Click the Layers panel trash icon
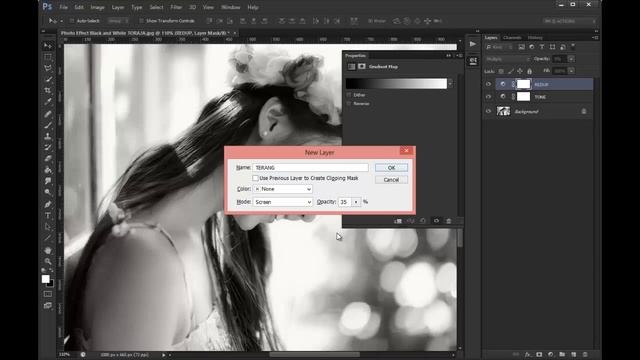640x360 pixels. click(x=585, y=354)
